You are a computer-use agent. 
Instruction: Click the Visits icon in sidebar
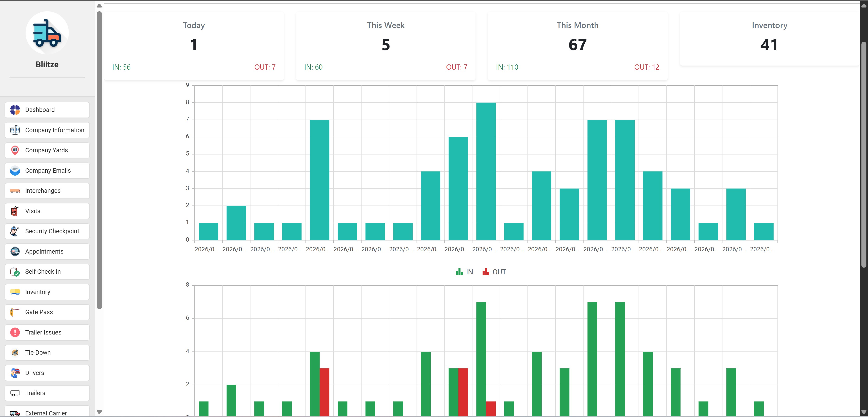[15, 211]
